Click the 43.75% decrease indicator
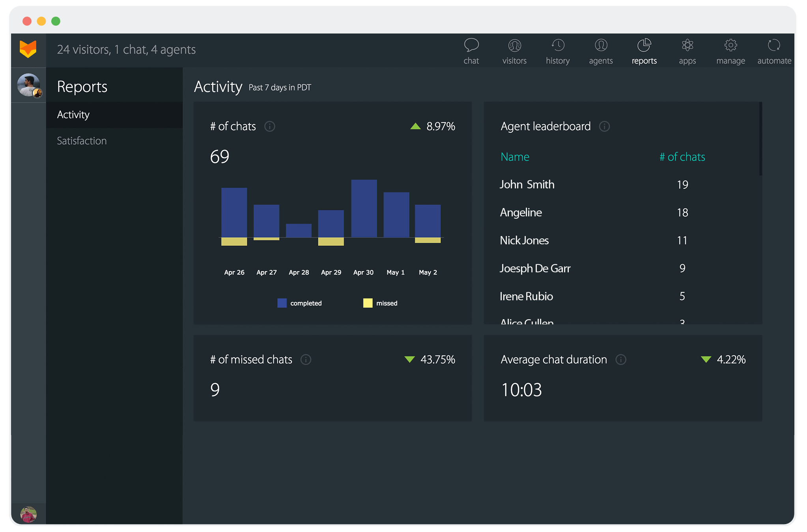This screenshot has width=807, height=532. pos(430,359)
